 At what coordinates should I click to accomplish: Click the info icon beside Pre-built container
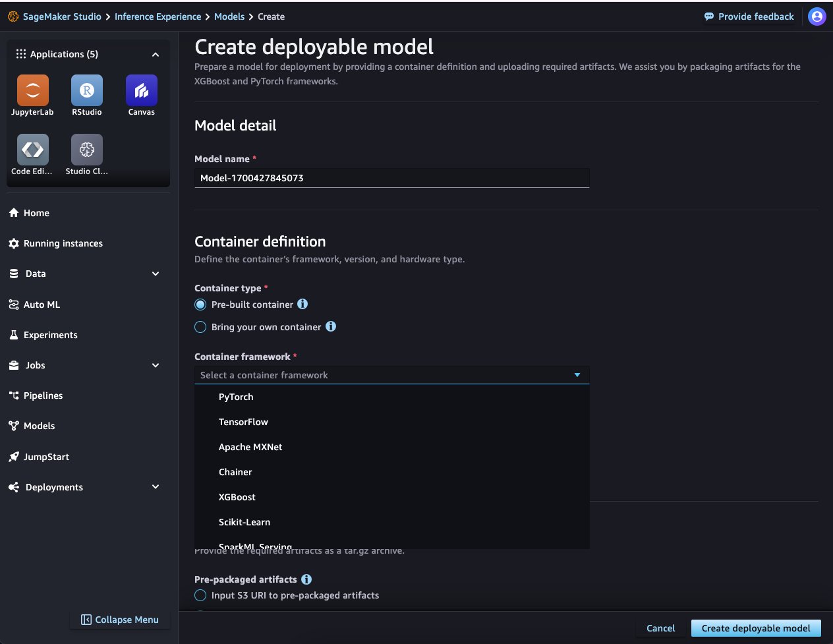pyautogui.click(x=302, y=304)
